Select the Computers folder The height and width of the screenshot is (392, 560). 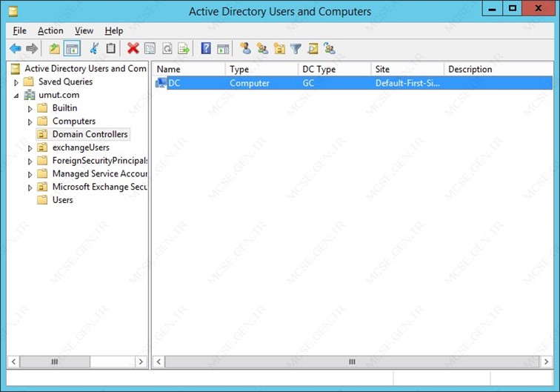click(x=74, y=121)
